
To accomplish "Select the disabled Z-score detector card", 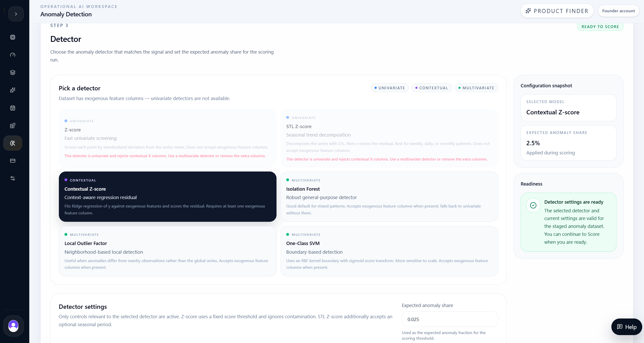I will click(167, 138).
